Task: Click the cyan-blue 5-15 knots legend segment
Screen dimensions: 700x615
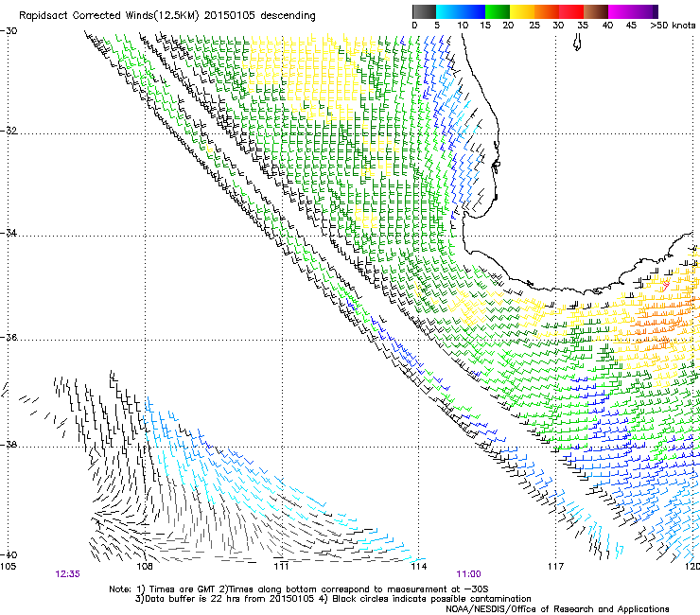Action: pos(461,11)
